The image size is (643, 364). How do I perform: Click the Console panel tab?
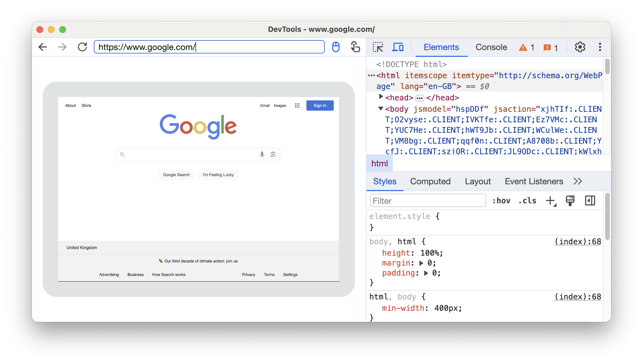coord(491,47)
